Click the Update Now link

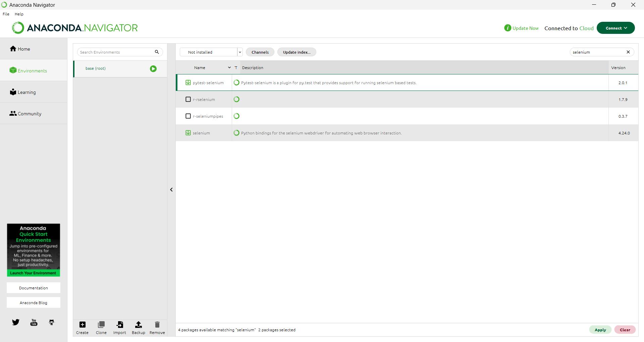(525, 28)
